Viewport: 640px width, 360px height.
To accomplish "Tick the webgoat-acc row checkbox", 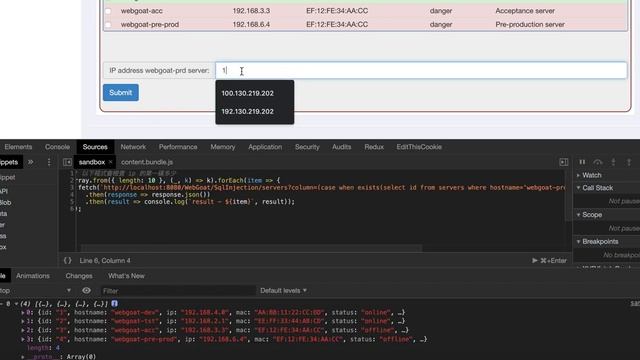I will coord(108,11).
